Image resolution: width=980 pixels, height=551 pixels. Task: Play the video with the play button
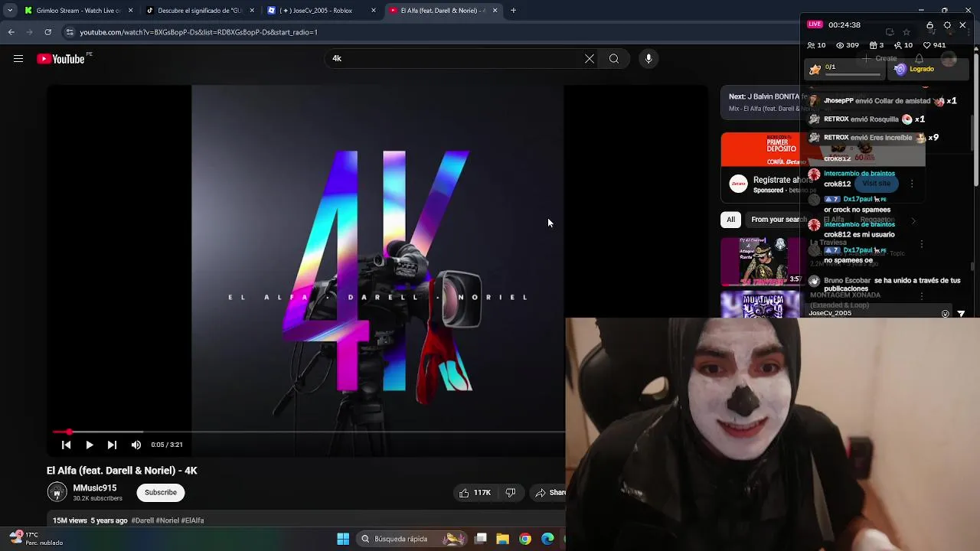click(90, 445)
